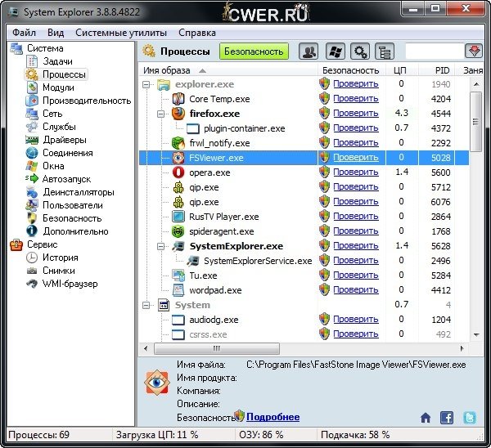
Task: Open Драйверы sidebar icon
Action: pos(32,140)
